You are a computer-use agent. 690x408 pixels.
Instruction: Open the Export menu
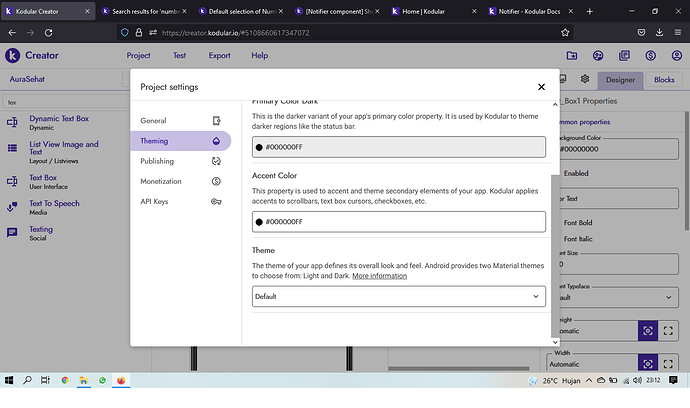219,55
